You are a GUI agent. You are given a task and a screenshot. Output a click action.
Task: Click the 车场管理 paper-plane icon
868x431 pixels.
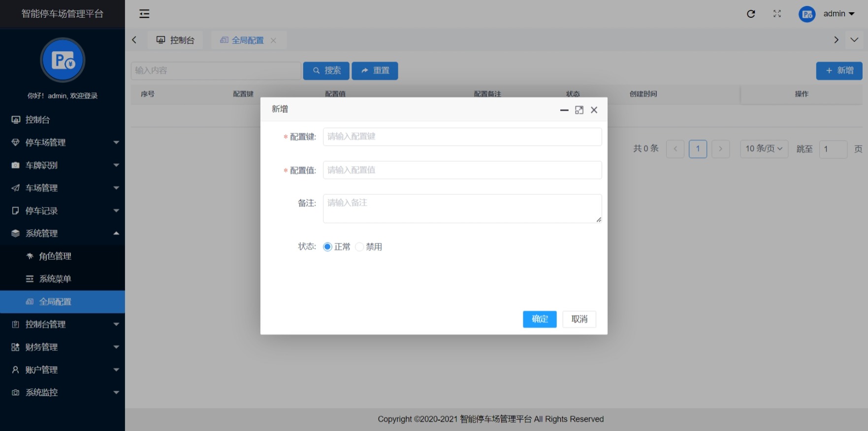click(x=16, y=188)
